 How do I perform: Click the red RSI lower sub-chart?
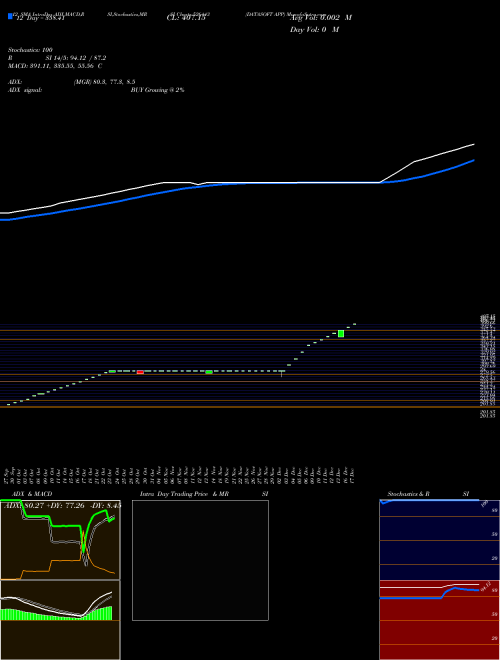pyautogui.click(x=439, y=620)
